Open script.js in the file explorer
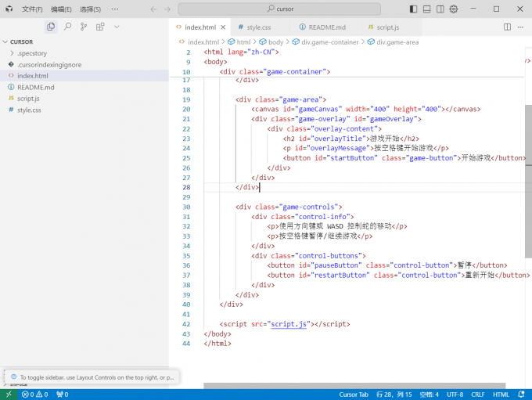532x400 pixels. coord(84,99)
